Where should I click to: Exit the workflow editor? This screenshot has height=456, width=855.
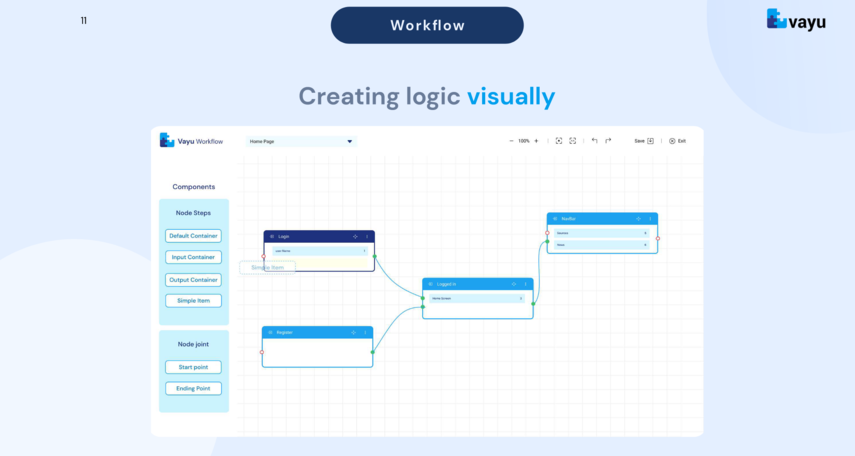click(677, 141)
